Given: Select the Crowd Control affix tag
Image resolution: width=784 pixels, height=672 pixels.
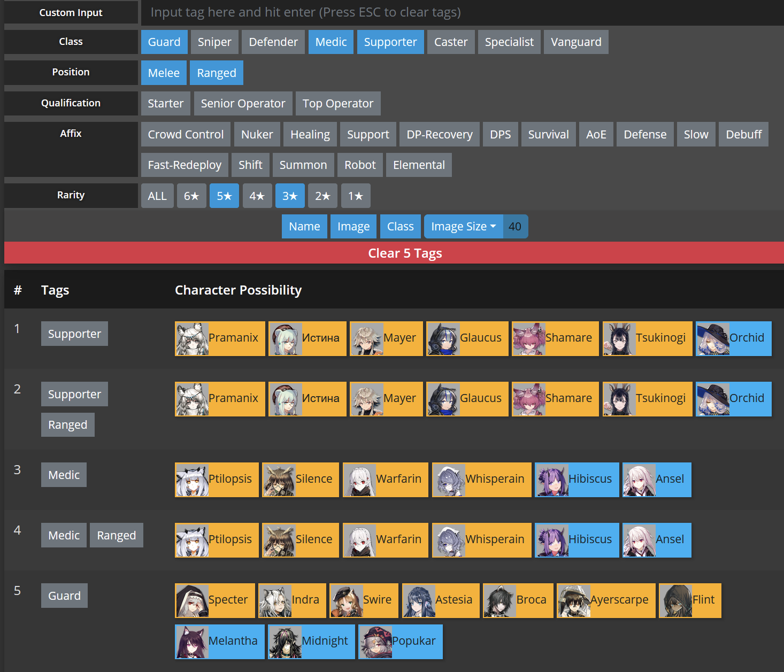Looking at the screenshot, I should point(186,134).
